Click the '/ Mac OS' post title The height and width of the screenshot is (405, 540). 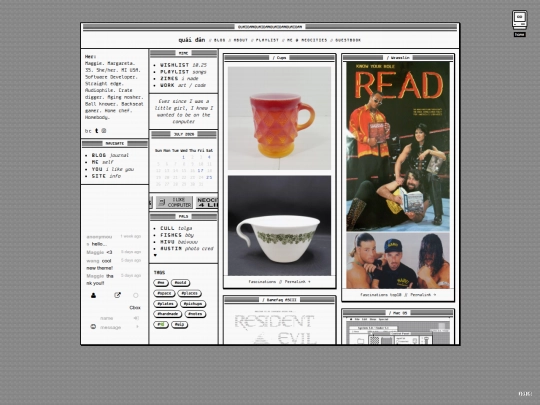pyautogui.click(x=398, y=313)
